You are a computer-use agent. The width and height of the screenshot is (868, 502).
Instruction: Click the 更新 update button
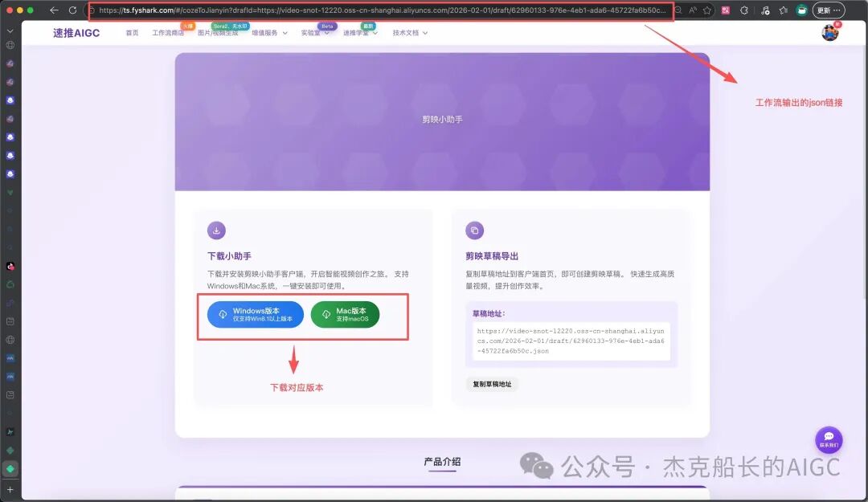tap(828, 10)
